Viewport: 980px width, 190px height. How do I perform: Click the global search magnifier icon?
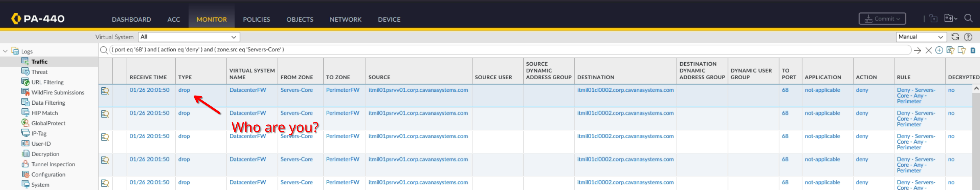pyautogui.click(x=968, y=18)
